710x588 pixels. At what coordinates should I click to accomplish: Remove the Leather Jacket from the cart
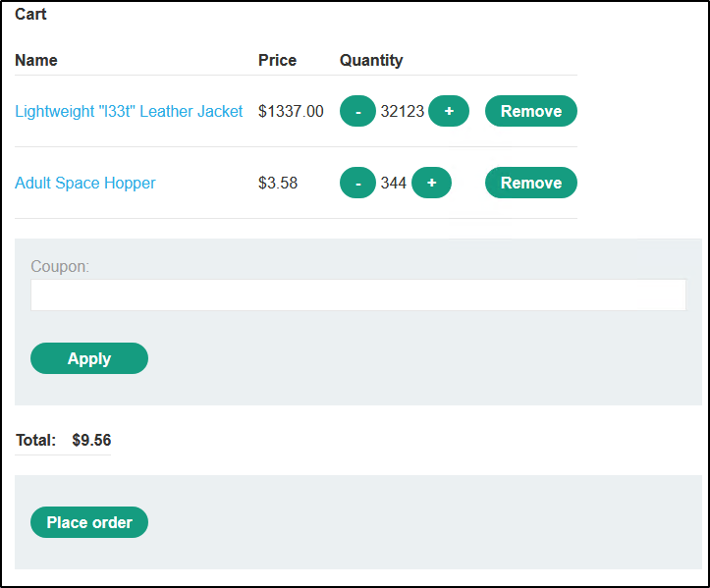point(530,111)
